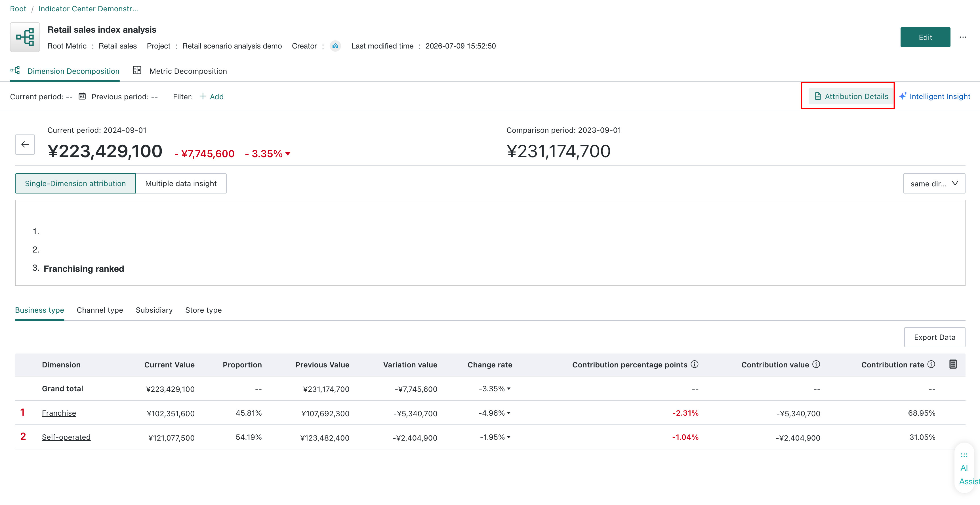Open the Franchise dimension link
Viewport: 980px width, 505px height.
click(x=59, y=413)
